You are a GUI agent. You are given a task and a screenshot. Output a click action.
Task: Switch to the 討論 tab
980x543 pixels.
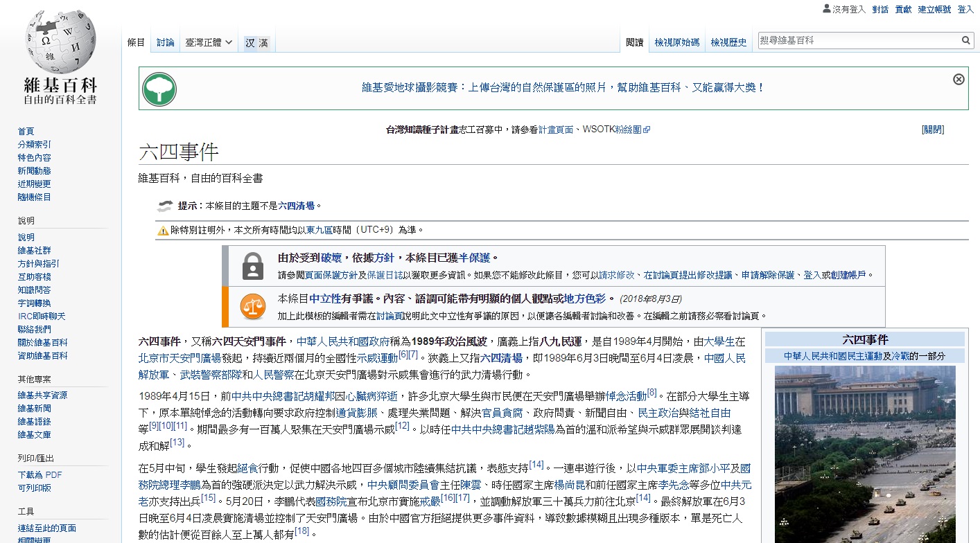[x=166, y=42]
